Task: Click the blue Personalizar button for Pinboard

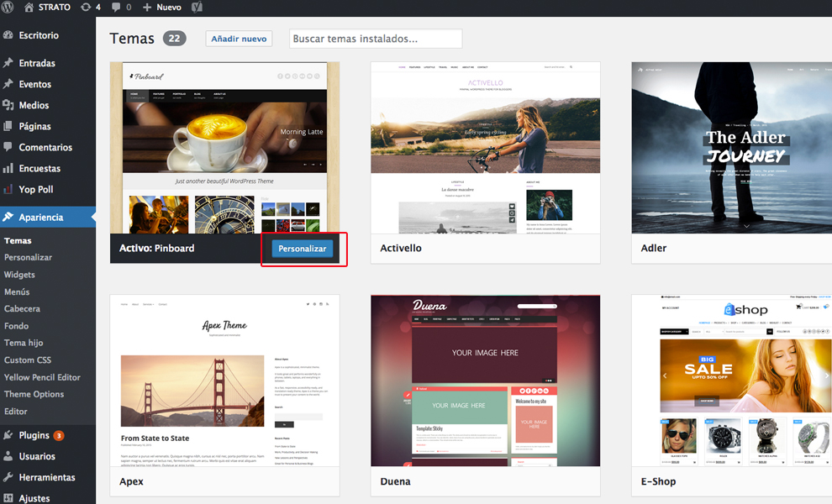Action: (303, 249)
